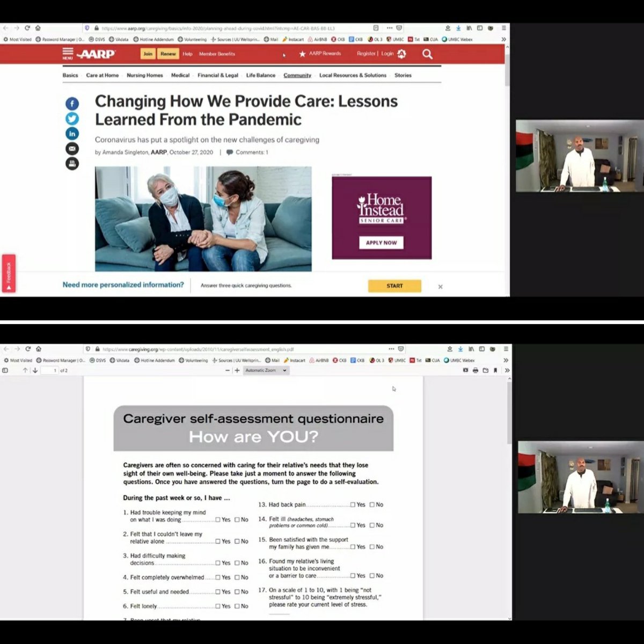This screenshot has height=644, width=644.
Task: Switch to the Stories nav tab
Action: point(403,76)
